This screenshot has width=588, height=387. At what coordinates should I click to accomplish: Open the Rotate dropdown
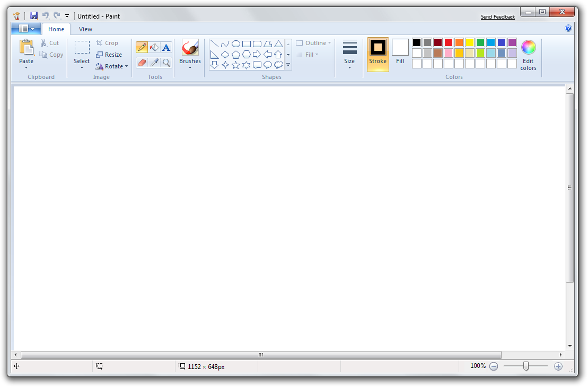tap(111, 66)
